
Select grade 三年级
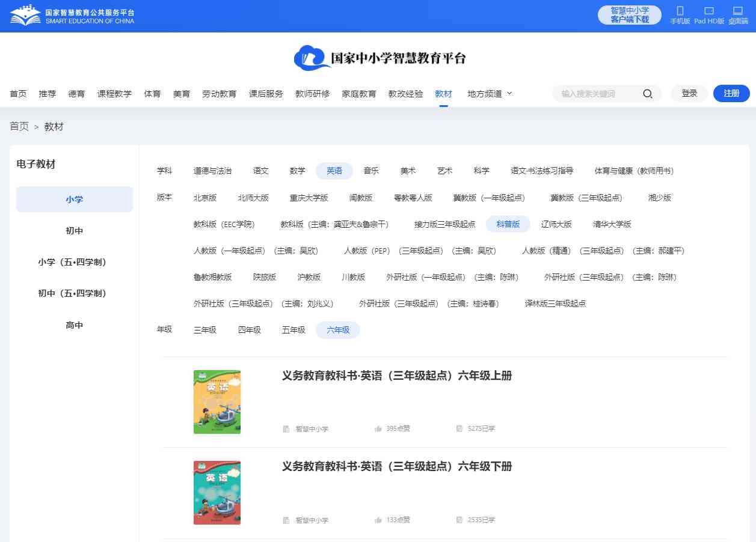pyautogui.click(x=205, y=330)
